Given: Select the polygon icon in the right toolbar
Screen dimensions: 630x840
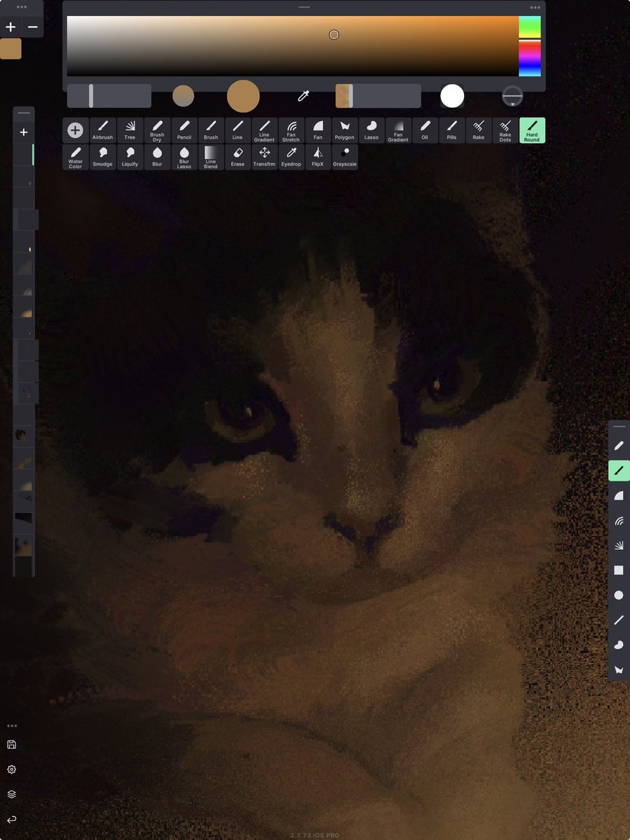Looking at the screenshot, I should tap(619, 670).
